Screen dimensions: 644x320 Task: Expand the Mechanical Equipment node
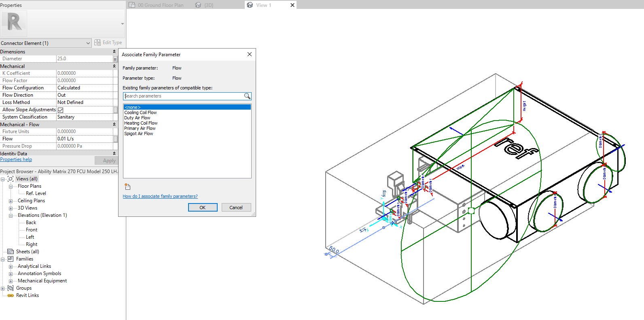point(11,281)
